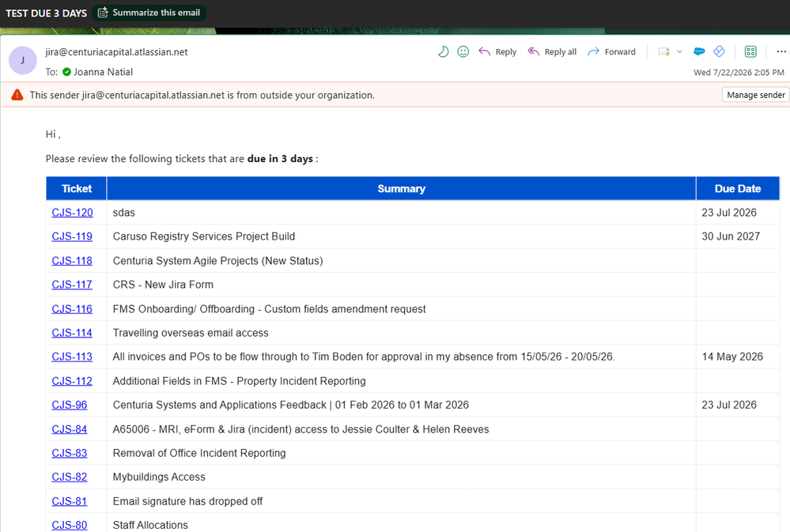
Task: Reply all to this email
Action: (x=552, y=51)
